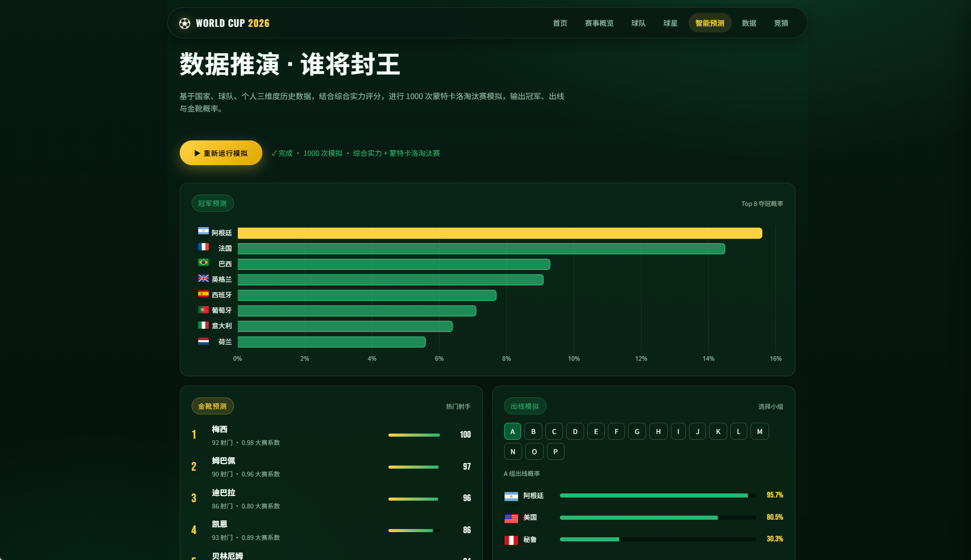Choose group J
Screen dimensions: 971x560
coord(698,431)
